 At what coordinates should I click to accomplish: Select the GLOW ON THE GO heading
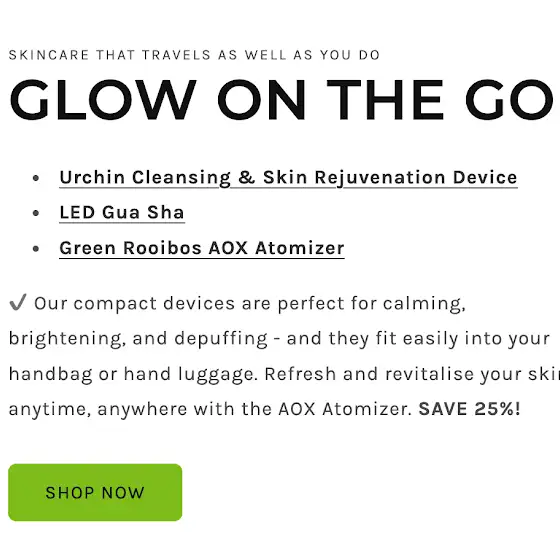click(x=281, y=100)
